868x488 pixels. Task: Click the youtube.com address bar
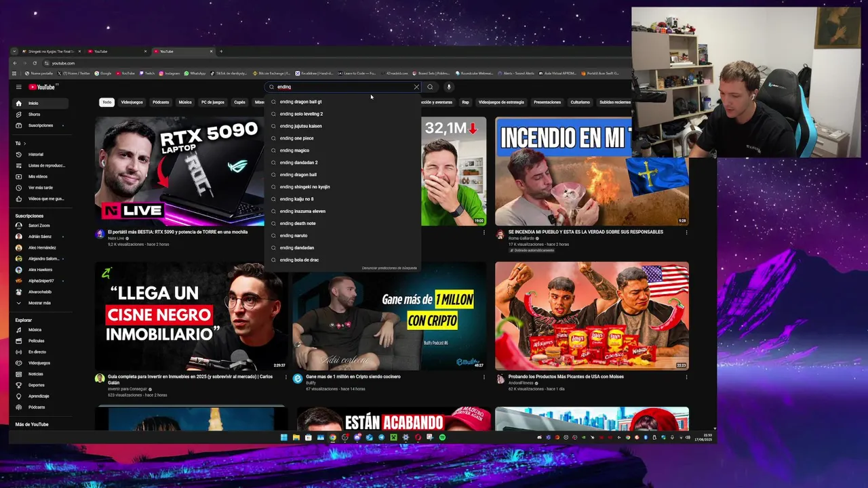(x=64, y=63)
